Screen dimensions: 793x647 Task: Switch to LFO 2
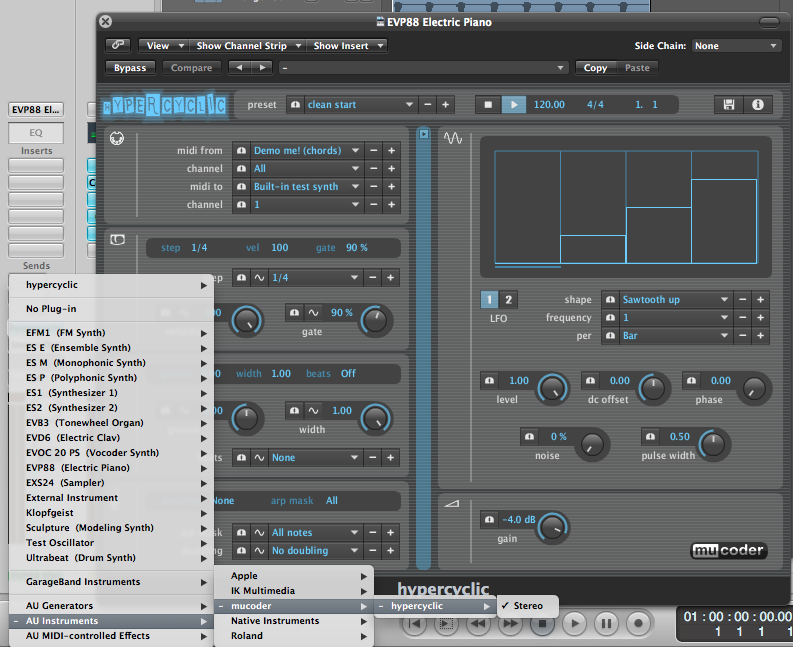[x=508, y=300]
